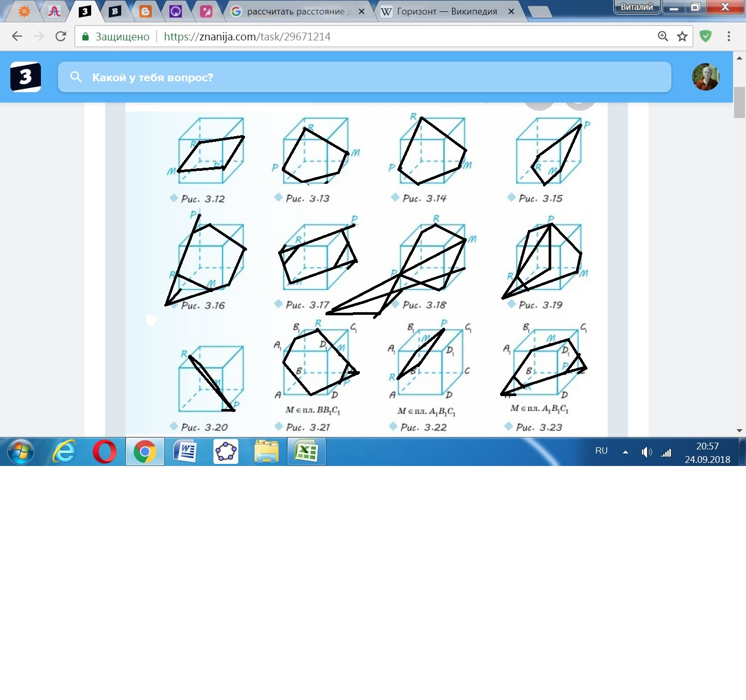746x700 pixels.
Task: Switch to the tab with pink icon
Action: [x=206, y=11]
